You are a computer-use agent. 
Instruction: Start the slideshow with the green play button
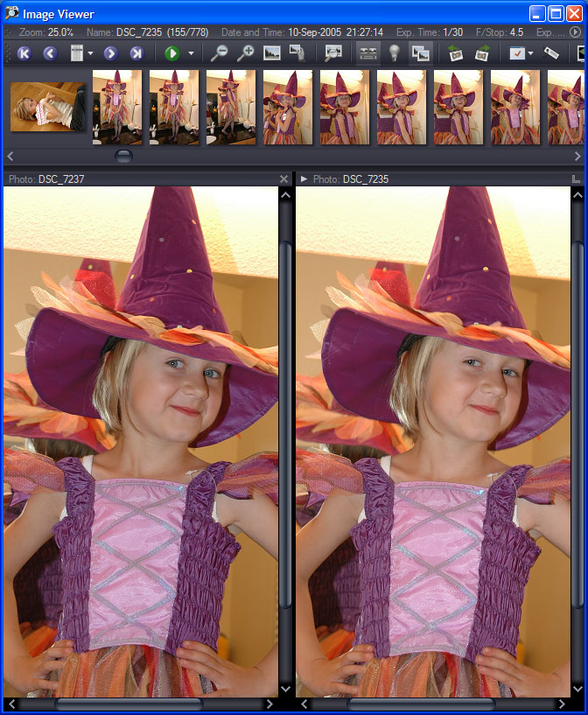coord(171,53)
